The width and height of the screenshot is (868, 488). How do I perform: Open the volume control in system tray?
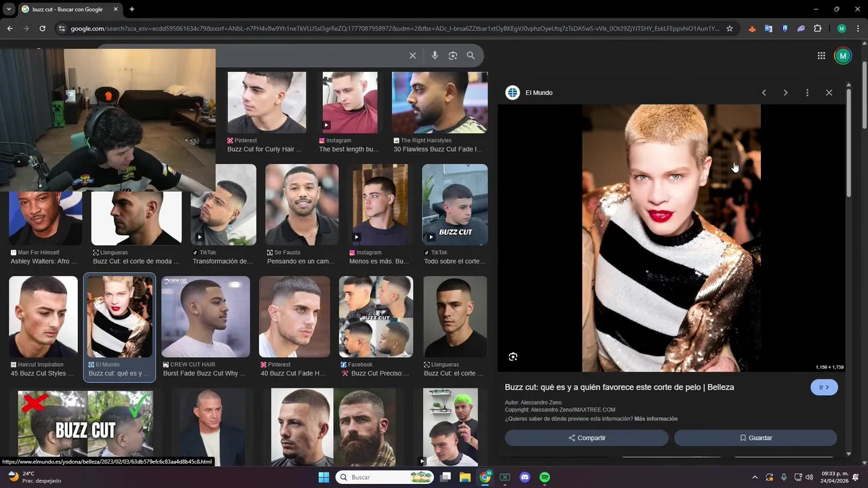click(x=809, y=477)
